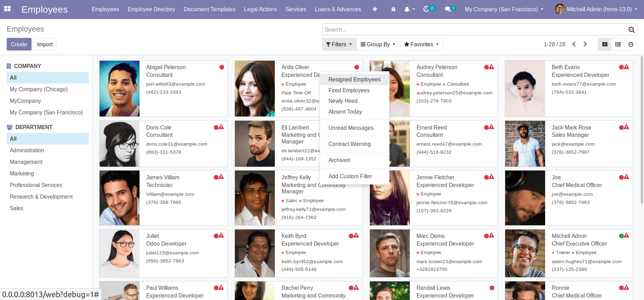
Task: Open the Employees menu in navbar
Action: (x=106, y=9)
